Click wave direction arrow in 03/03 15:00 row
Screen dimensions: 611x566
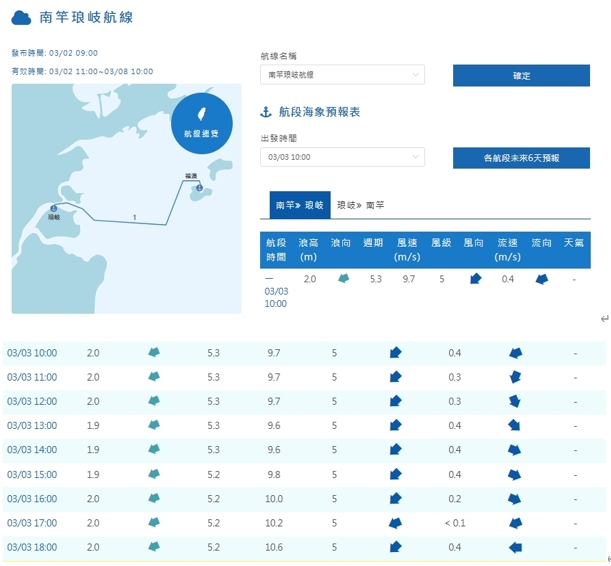click(x=154, y=475)
